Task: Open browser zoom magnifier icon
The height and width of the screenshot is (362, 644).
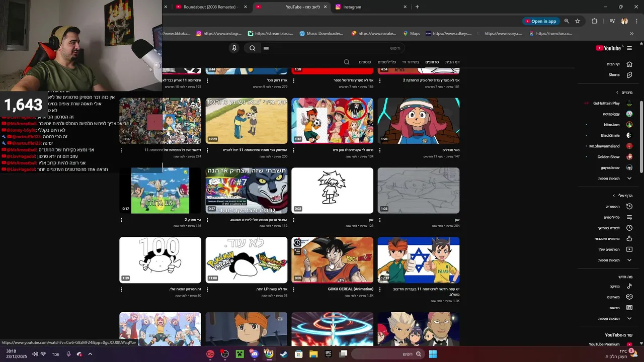Action: 567,21
